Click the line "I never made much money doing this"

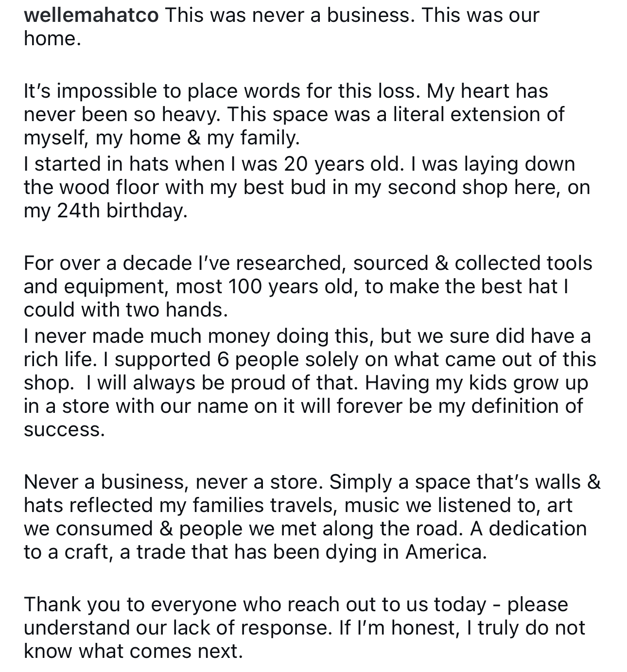[x=307, y=336]
